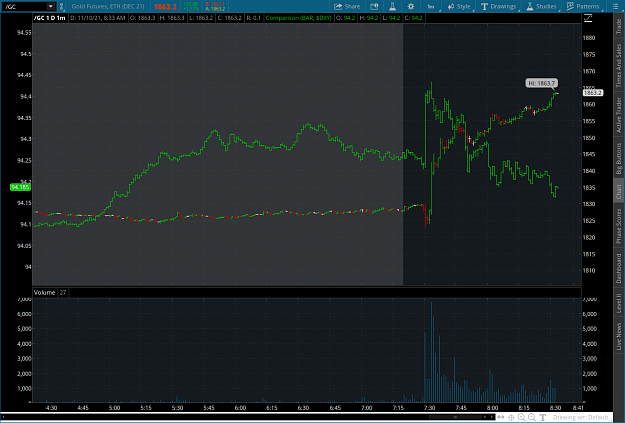Open the Patterns menu
This screenshot has width=625, height=423.
point(583,6)
